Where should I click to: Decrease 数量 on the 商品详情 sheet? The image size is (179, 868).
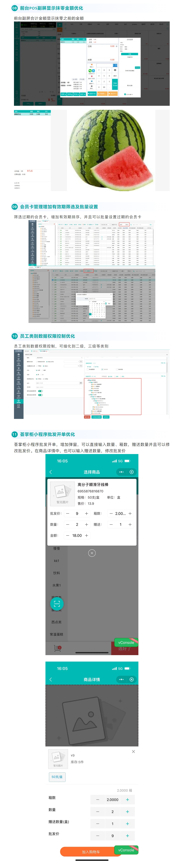[98, 812]
